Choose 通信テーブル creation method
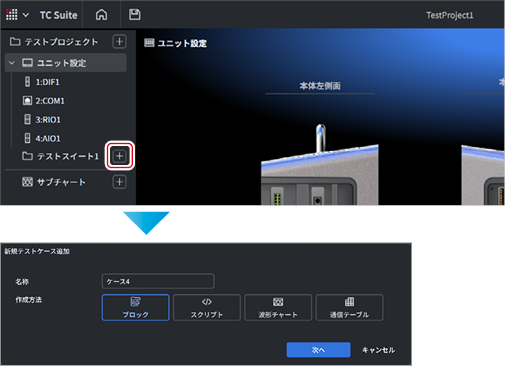The height and width of the screenshot is (366, 505). pyautogui.click(x=349, y=307)
